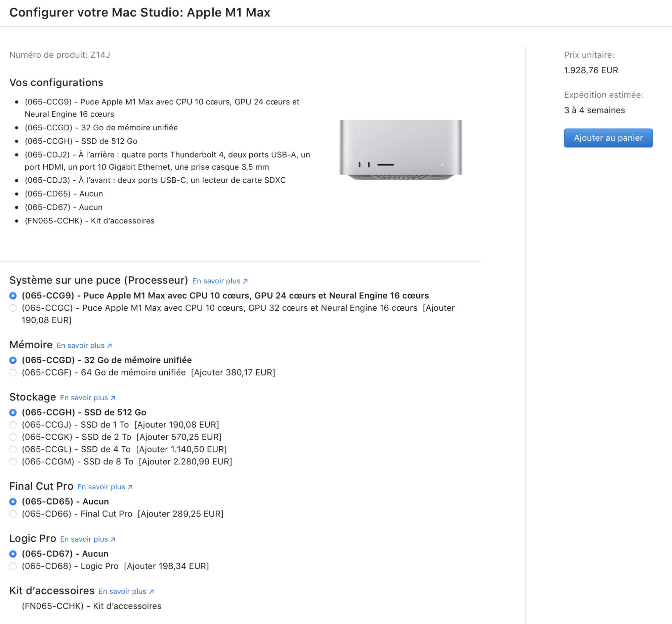Click external arrow icon beside Kit d'accessoires

(151, 592)
